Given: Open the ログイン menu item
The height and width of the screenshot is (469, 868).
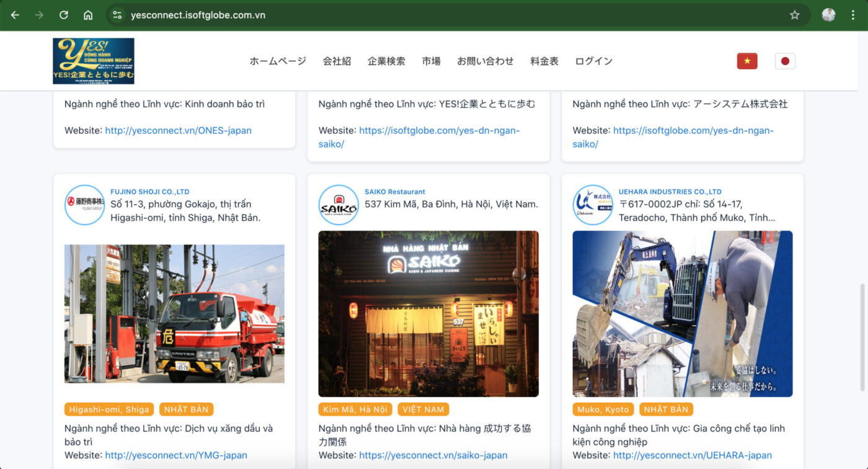Looking at the screenshot, I should click(x=593, y=61).
